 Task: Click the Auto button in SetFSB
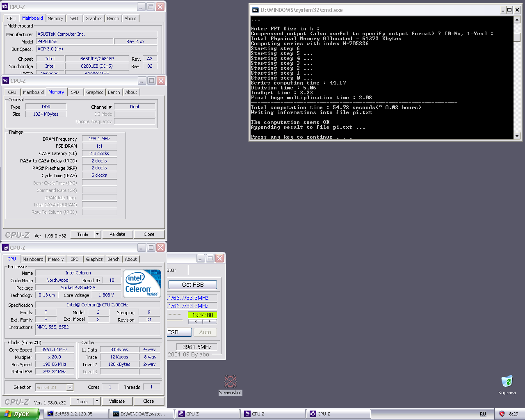(x=205, y=332)
